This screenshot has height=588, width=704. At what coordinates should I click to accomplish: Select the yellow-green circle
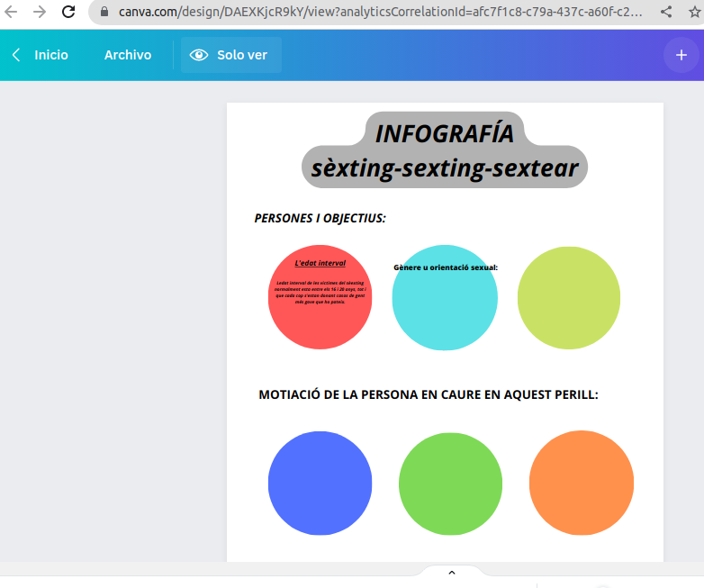tap(569, 297)
